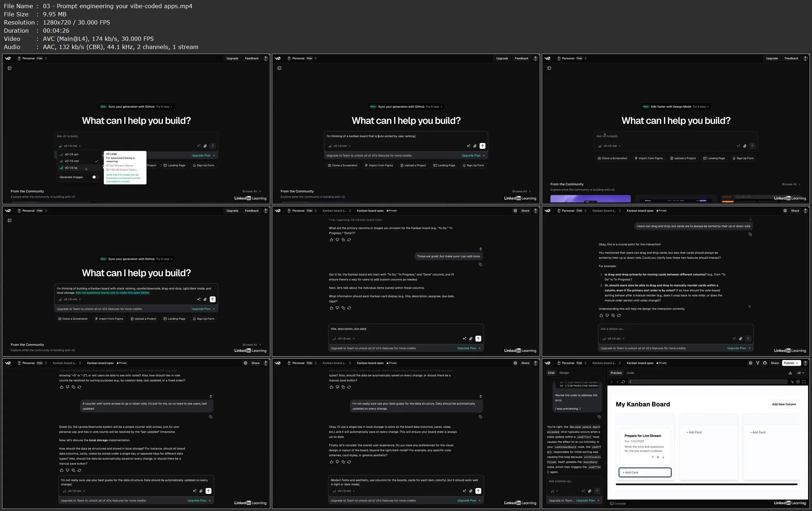This screenshot has height=511, width=812.
Task: Go forward in the Kanban preview browser bar
Action: tap(617, 382)
